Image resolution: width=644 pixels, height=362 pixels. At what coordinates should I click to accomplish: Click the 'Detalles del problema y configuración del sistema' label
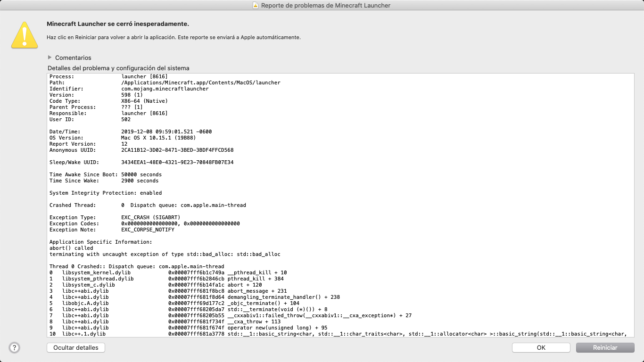[118, 68]
